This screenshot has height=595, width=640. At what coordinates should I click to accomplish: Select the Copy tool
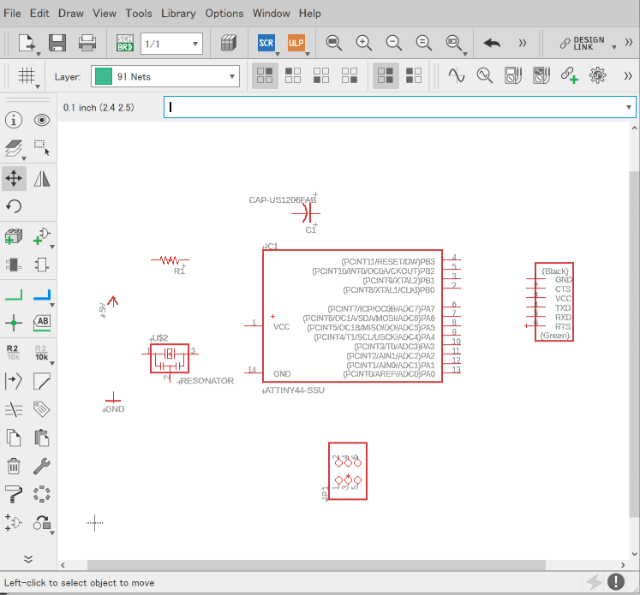coord(14,438)
